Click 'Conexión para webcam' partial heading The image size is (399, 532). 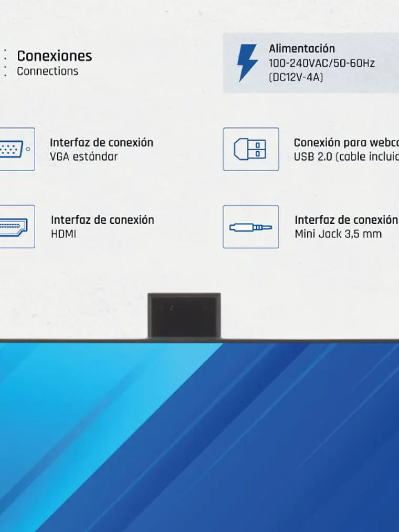pyautogui.click(x=346, y=143)
